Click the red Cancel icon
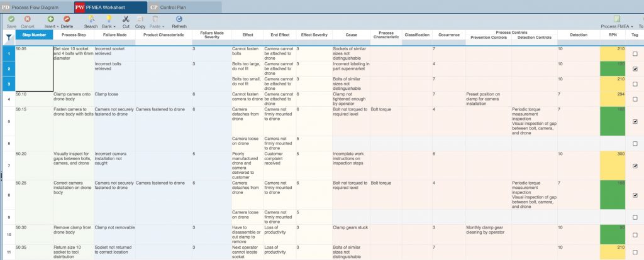The height and width of the screenshot is (260, 644). 28,19
